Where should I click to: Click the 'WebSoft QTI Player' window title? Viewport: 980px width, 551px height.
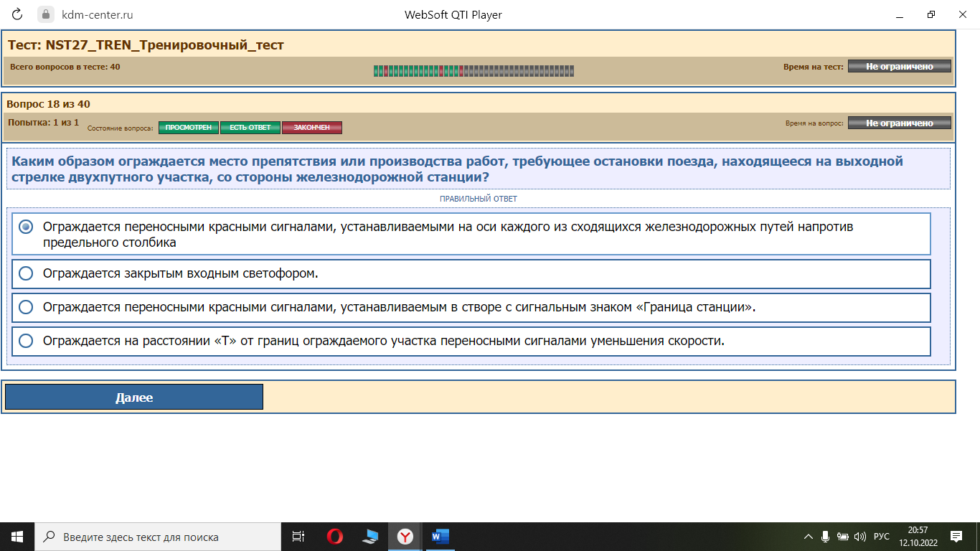click(x=453, y=14)
